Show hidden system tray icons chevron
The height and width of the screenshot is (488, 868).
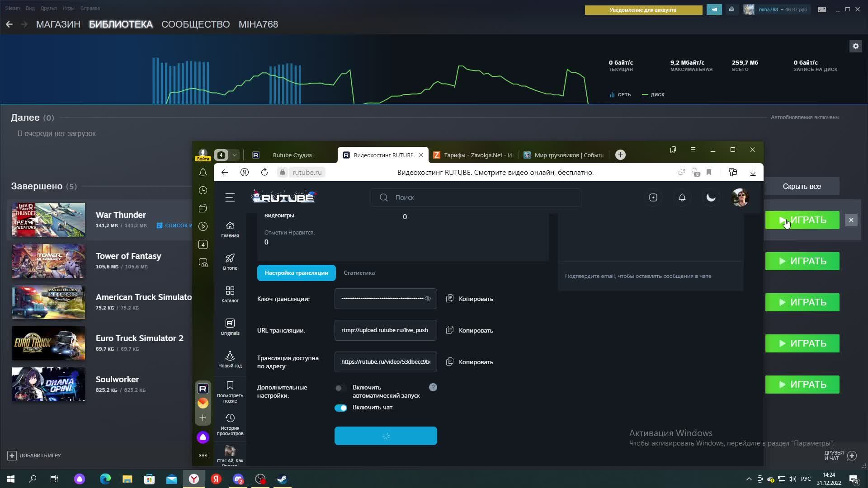click(x=749, y=479)
